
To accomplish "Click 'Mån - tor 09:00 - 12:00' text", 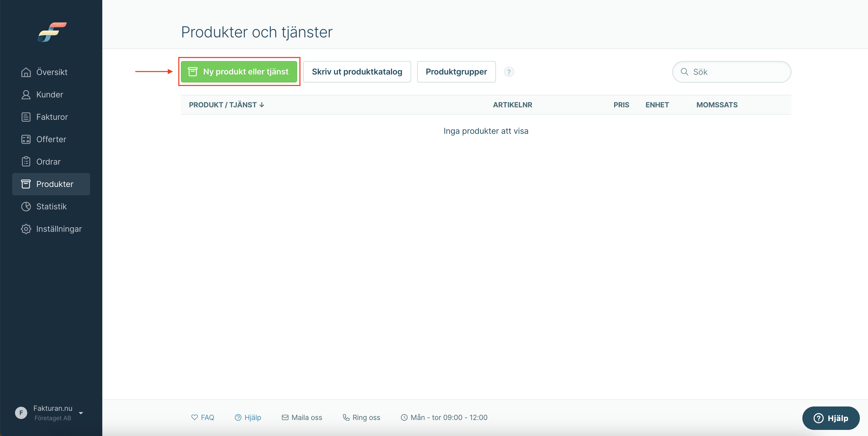I will (x=449, y=417).
